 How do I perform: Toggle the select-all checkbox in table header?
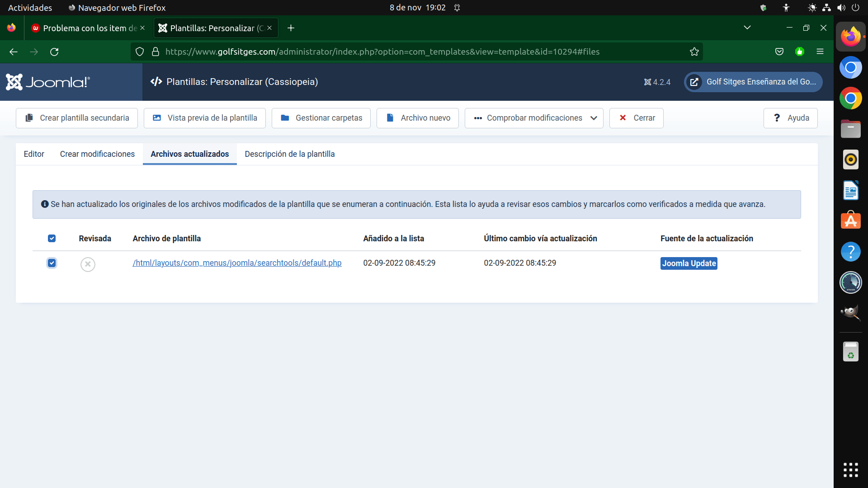click(x=52, y=238)
